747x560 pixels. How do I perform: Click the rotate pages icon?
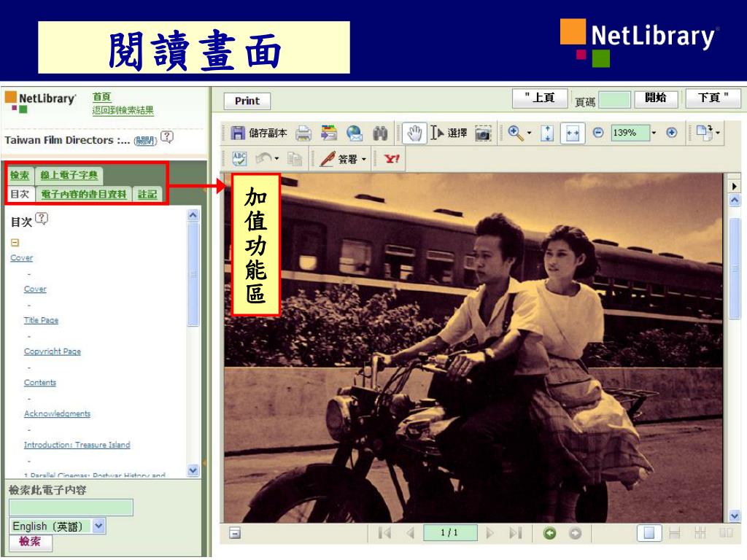(705, 133)
